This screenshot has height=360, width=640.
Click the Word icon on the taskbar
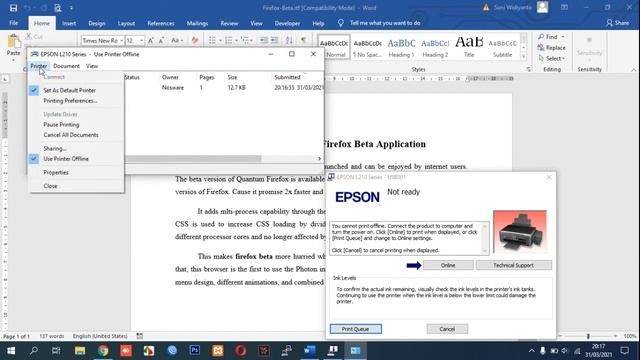[x=309, y=350]
